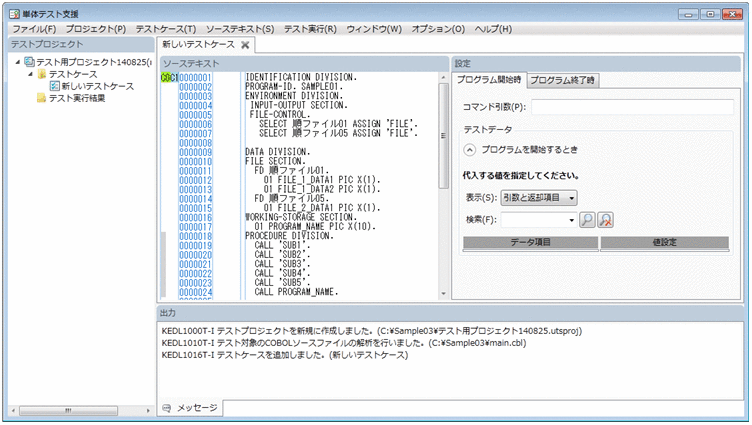Close the 新しいテストケース tab
Viewport: 752px width, 425px height.
pos(245,45)
